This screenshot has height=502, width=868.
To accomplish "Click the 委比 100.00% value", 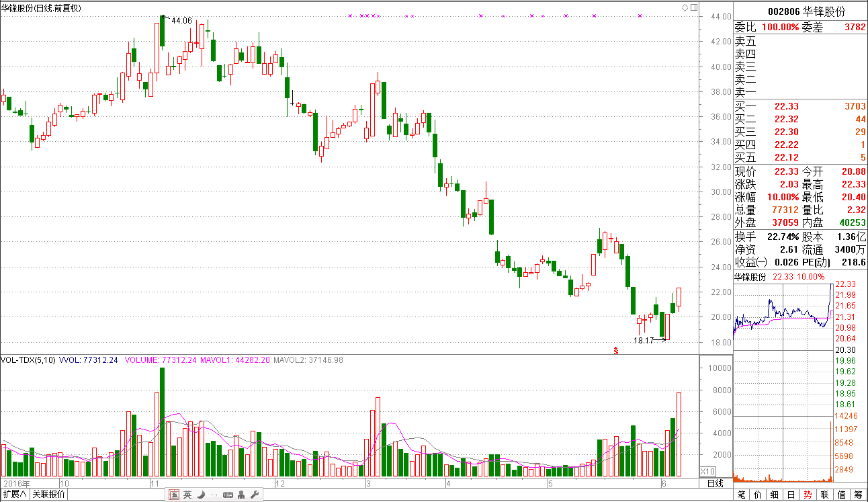I will coord(781,28).
